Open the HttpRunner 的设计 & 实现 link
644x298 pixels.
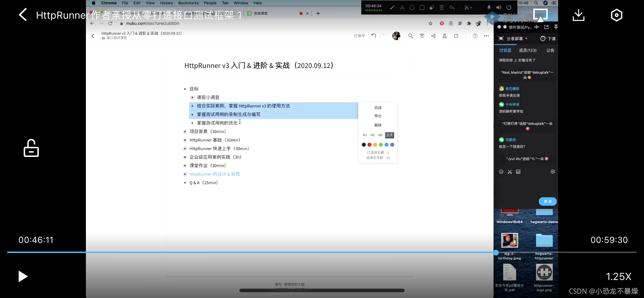[215, 174]
